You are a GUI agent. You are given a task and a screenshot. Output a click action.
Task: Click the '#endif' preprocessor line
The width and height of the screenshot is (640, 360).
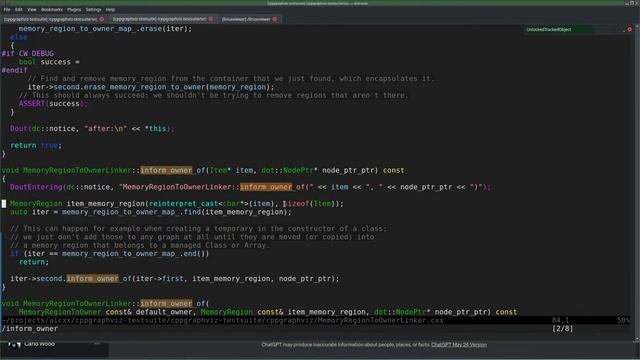click(14, 70)
